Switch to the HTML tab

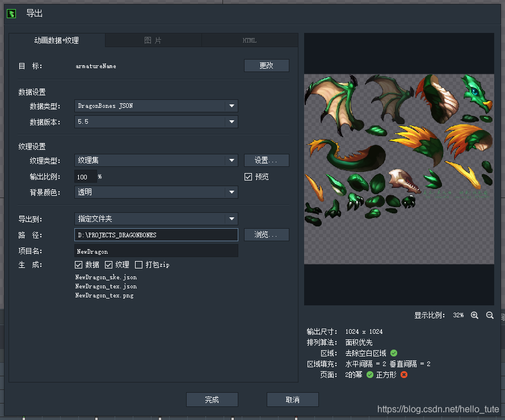pos(250,40)
